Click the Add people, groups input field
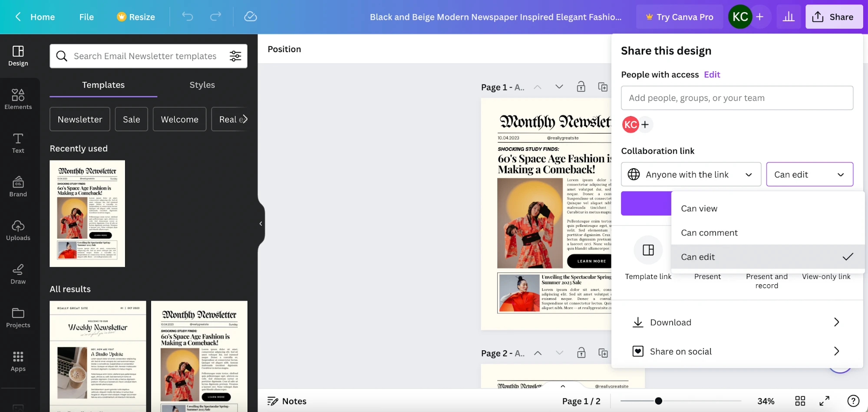Viewport: 868px width, 412px height. (737, 98)
